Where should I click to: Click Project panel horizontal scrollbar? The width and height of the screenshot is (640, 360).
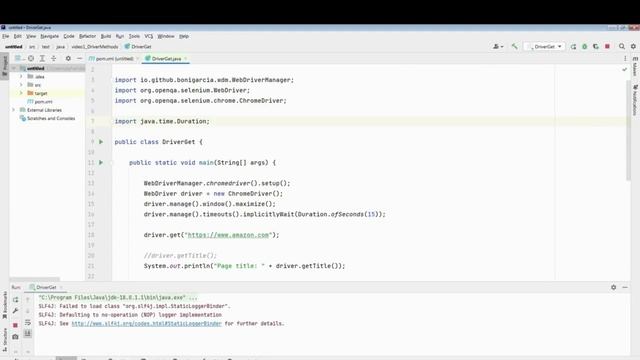35,279
